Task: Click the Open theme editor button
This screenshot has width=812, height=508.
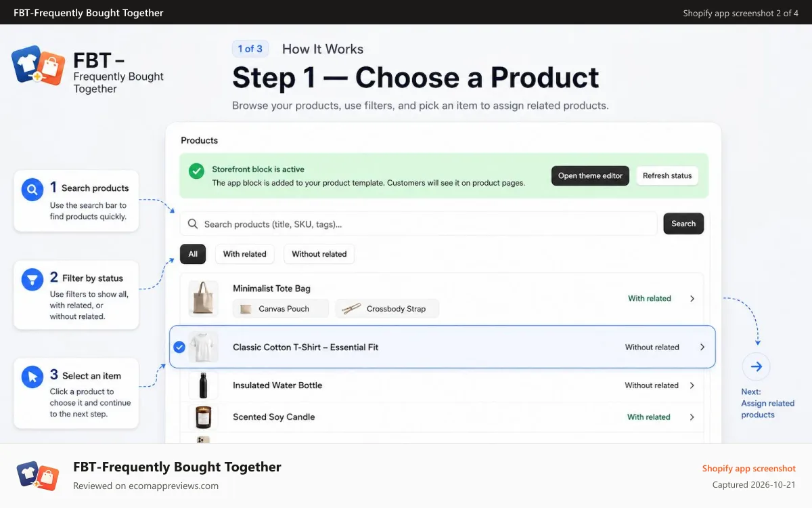Action: (590, 175)
